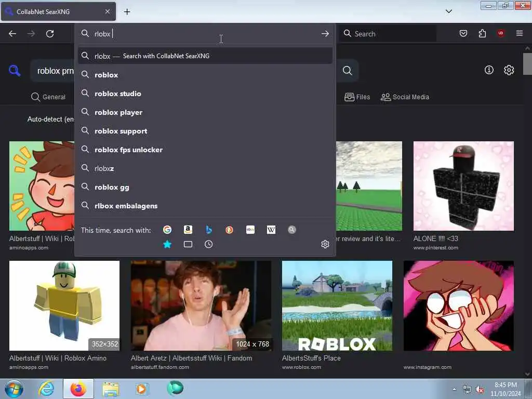Reload the current page
532x399 pixels.
click(50, 34)
